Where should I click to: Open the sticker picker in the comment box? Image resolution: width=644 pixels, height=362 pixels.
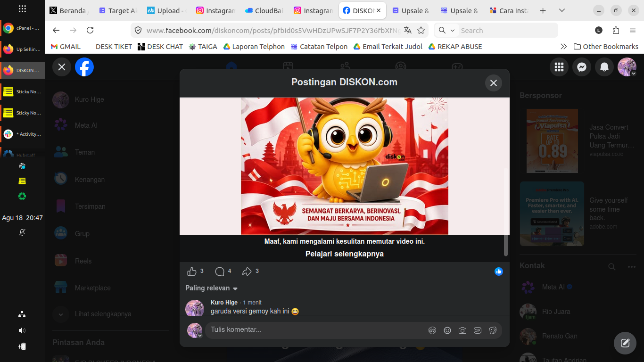coord(493,330)
